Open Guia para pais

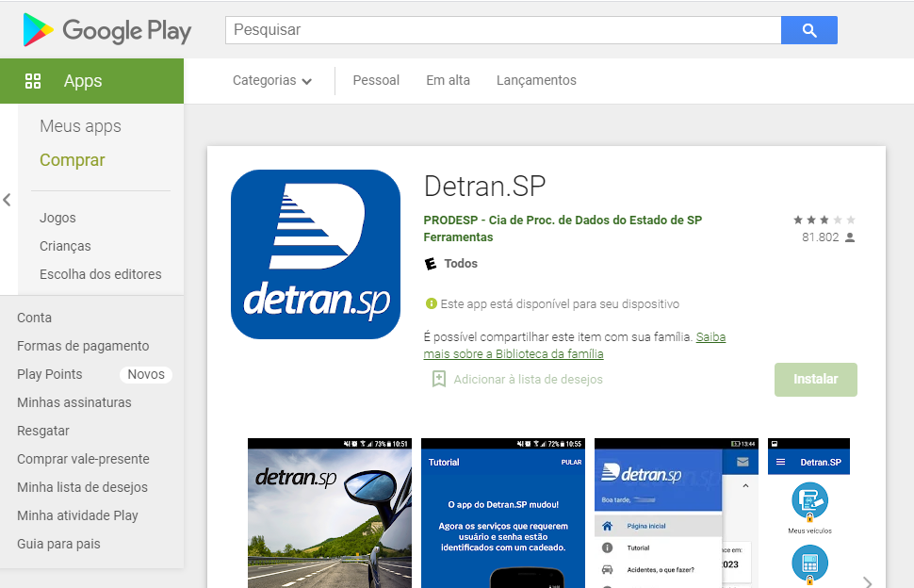(x=58, y=544)
